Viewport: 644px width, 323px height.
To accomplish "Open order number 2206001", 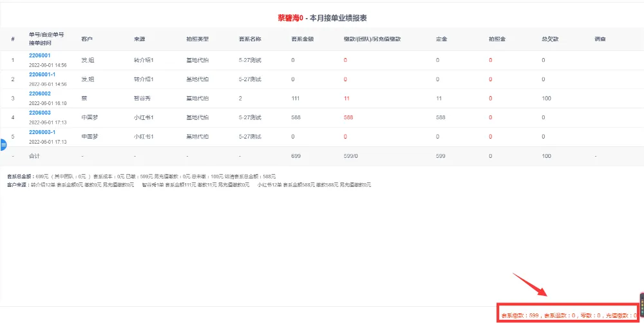I will [39, 55].
